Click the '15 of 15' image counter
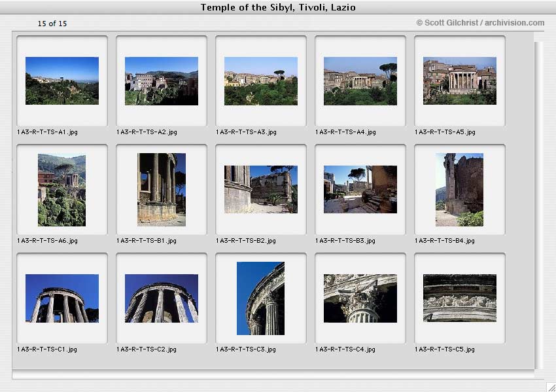Viewport: 556px width, 392px height. 52,24
